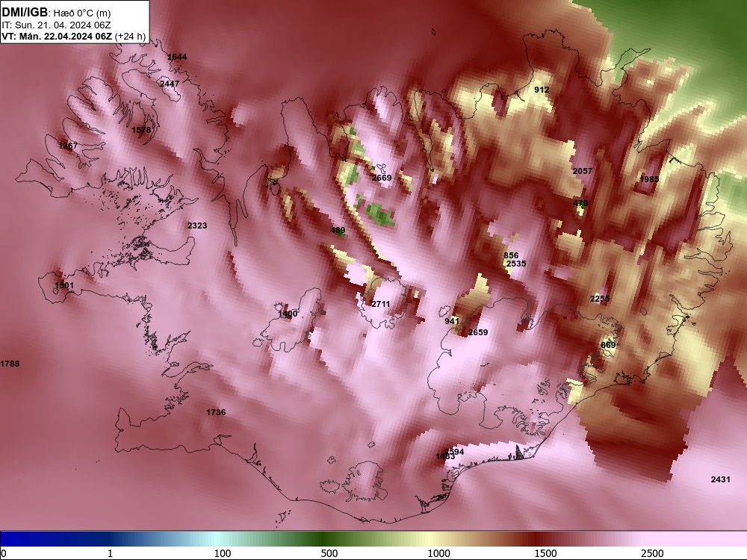The height and width of the screenshot is (560, 747).
Task: Click the 2711 map value
Action: click(381, 305)
